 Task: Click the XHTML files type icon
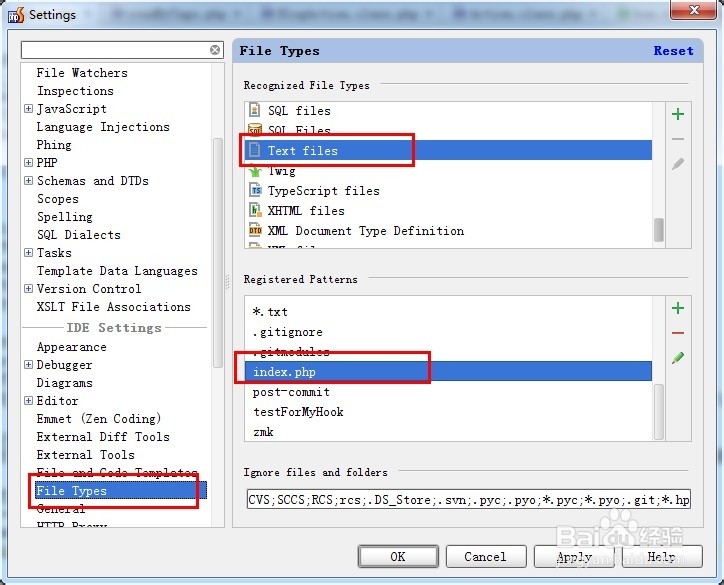255,210
